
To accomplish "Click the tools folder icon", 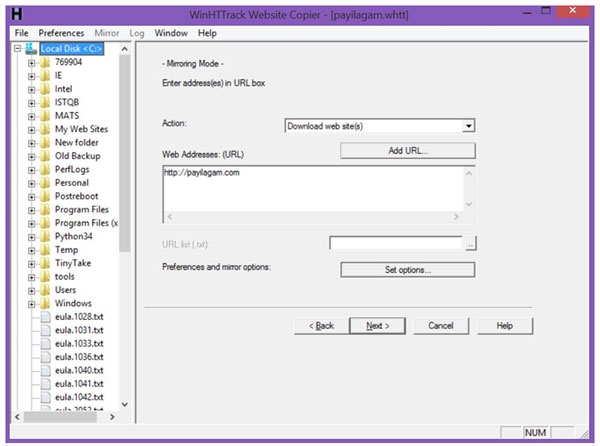I will click(x=45, y=277).
